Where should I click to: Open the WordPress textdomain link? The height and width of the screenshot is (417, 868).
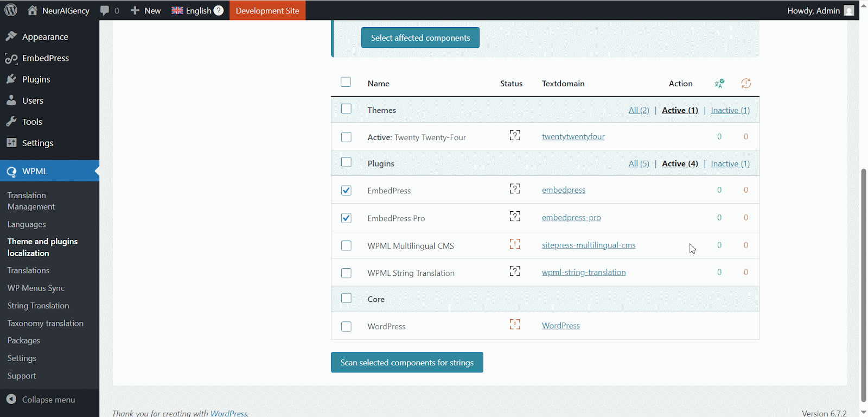pos(561,326)
